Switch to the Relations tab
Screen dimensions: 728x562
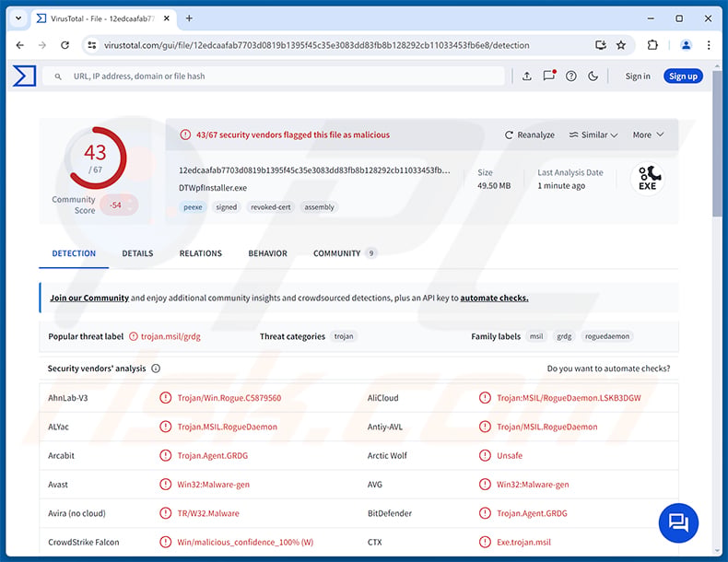(x=201, y=253)
